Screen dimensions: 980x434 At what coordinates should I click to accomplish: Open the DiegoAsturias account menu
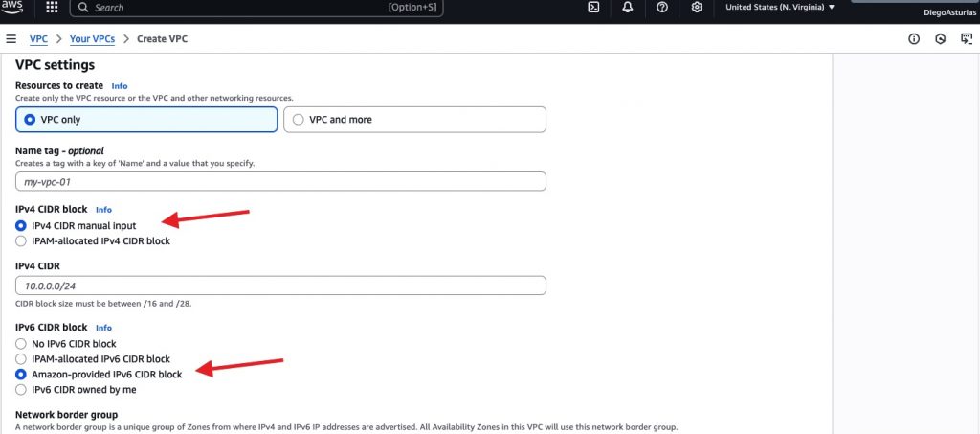click(x=948, y=11)
